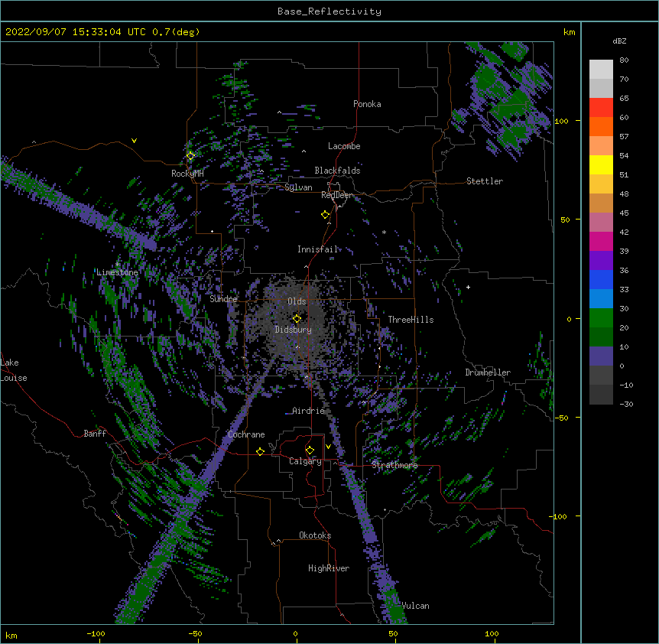Click the yellow marker beside RockyMH
659x644 pixels.
(190, 155)
